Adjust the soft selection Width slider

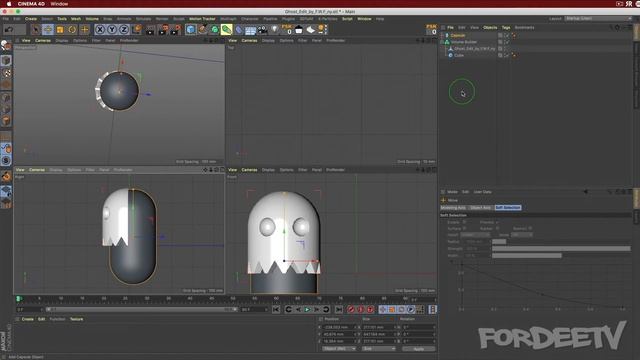point(561,256)
